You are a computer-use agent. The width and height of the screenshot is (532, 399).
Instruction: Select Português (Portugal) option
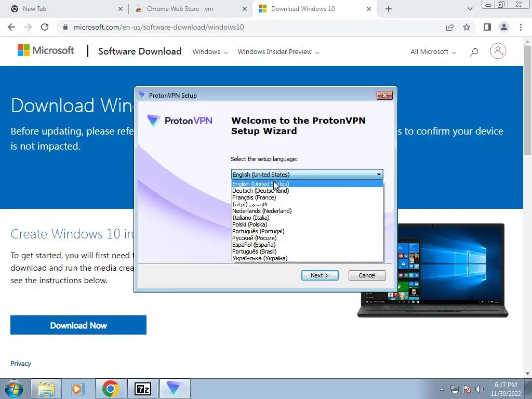[x=307, y=231]
